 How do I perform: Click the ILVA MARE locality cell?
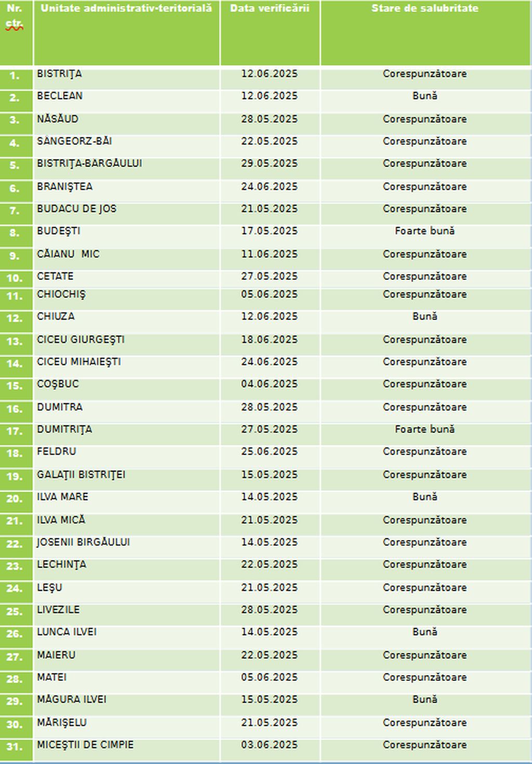pos(62,497)
